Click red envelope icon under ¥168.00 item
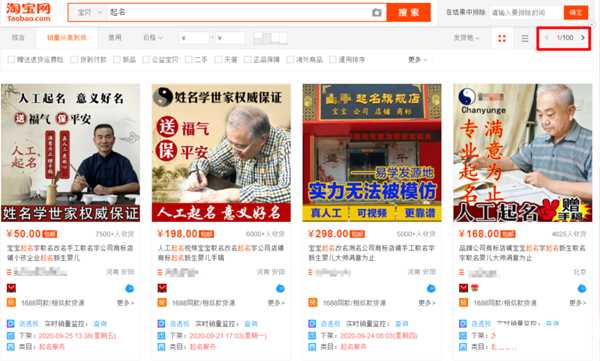Viewport: 600px width, 361px height. point(463,288)
